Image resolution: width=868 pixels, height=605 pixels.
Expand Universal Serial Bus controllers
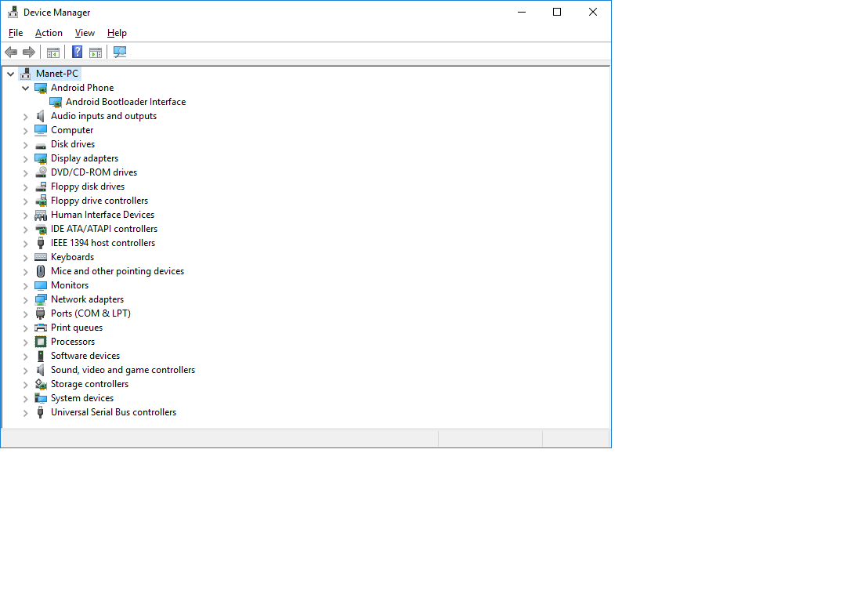tap(26, 413)
